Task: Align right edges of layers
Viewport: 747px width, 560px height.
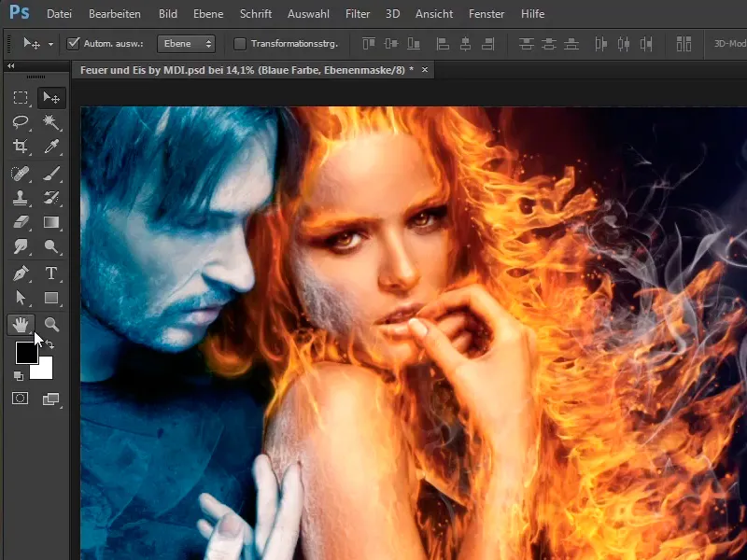Action: (x=487, y=44)
